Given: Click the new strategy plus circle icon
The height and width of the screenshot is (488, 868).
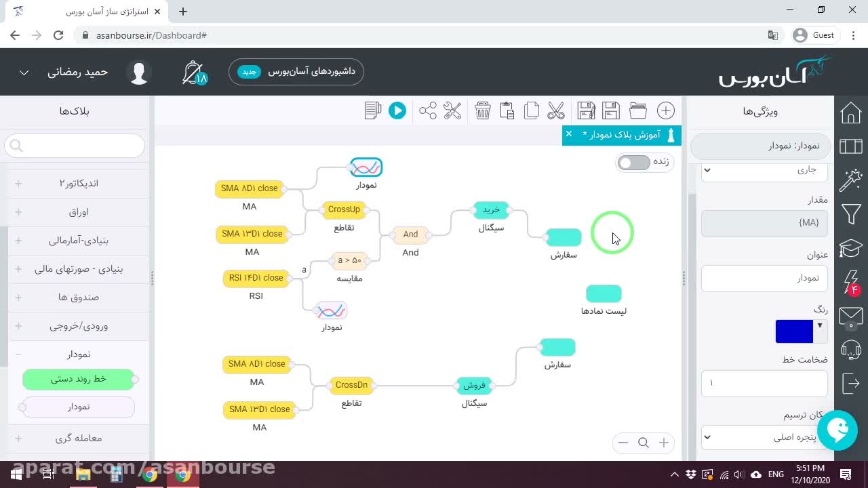Looking at the screenshot, I should pyautogui.click(x=666, y=110).
